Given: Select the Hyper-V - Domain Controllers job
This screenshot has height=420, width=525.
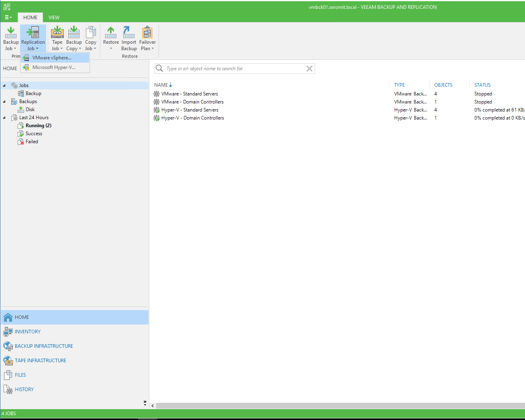Looking at the screenshot, I should point(193,118).
